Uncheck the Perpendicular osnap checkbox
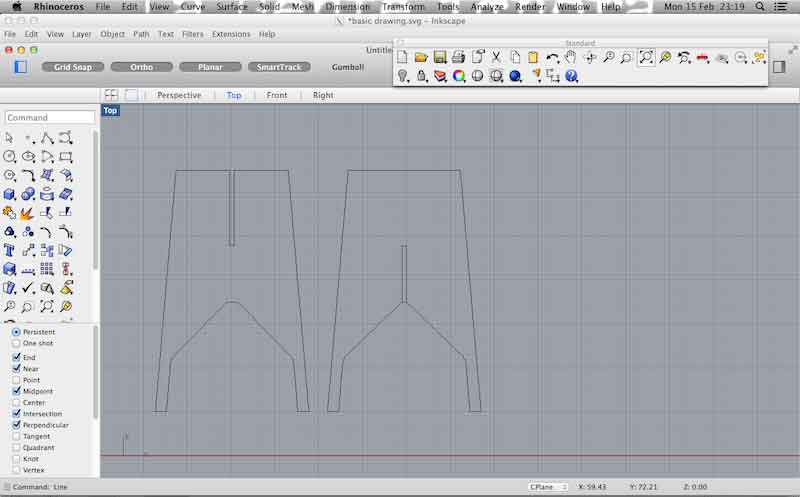 (x=16, y=425)
